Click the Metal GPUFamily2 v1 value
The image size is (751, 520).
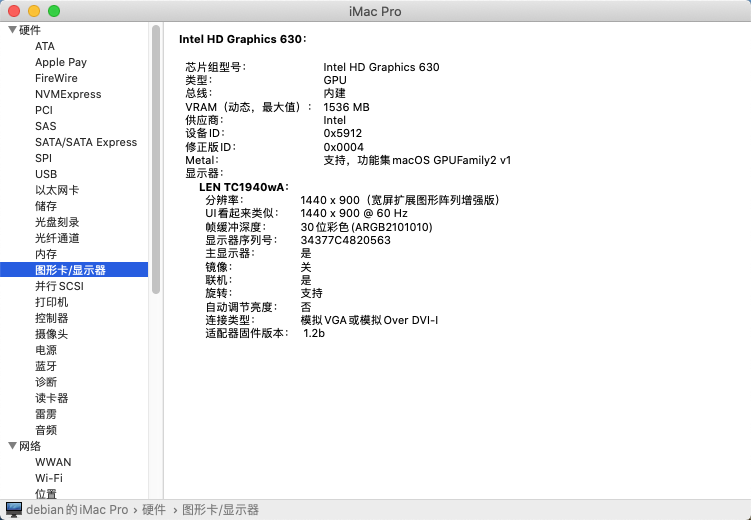tap(417, 160)
